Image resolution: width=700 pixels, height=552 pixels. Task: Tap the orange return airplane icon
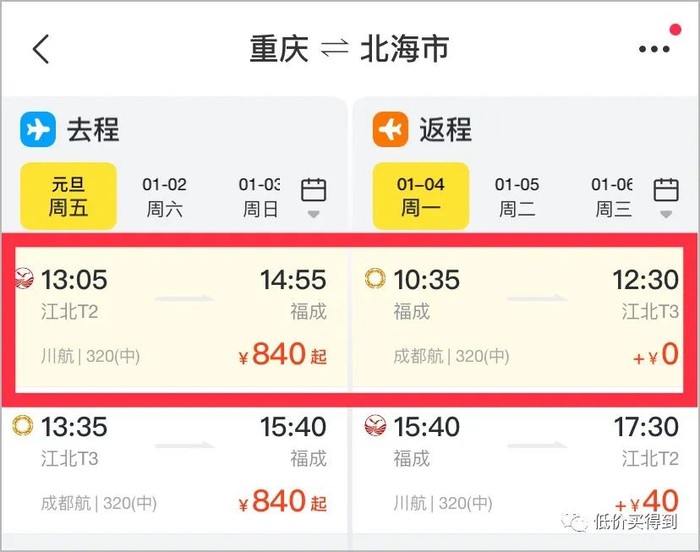coord(390,129)
